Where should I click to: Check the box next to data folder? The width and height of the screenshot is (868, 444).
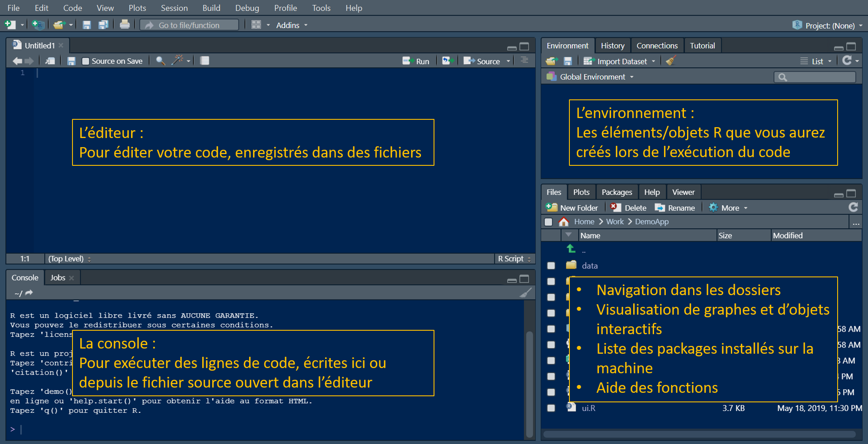[x=551, y=266]
